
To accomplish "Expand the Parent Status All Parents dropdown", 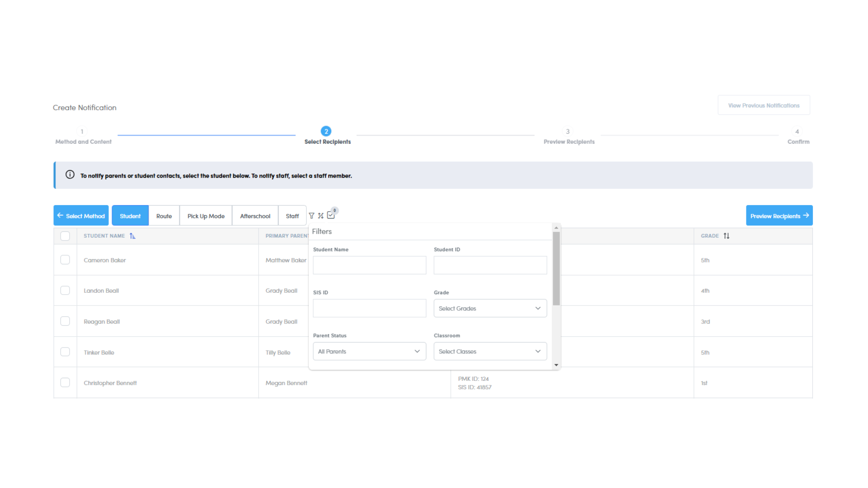I will point(369,351).
